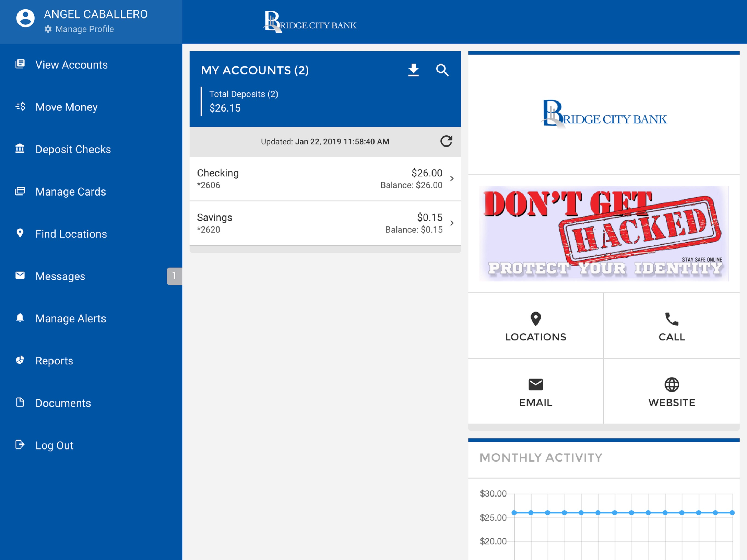Click the MY ACCOUNTS (2) heading
This screenshot has width=747, height=560.
pyautogui.click(x=255, y=70)
